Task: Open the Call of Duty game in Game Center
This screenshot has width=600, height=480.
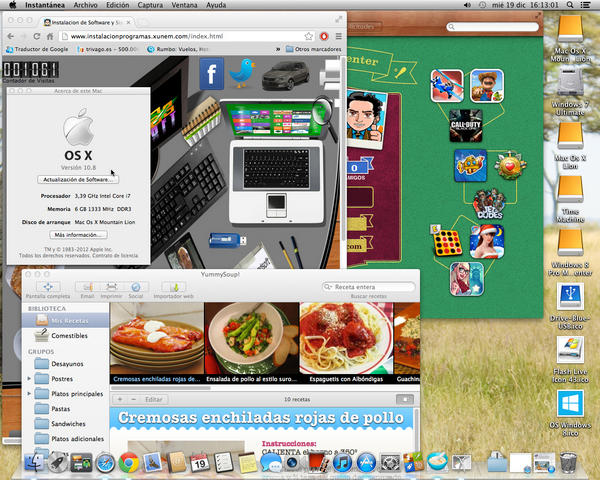Action: [466, 126]
